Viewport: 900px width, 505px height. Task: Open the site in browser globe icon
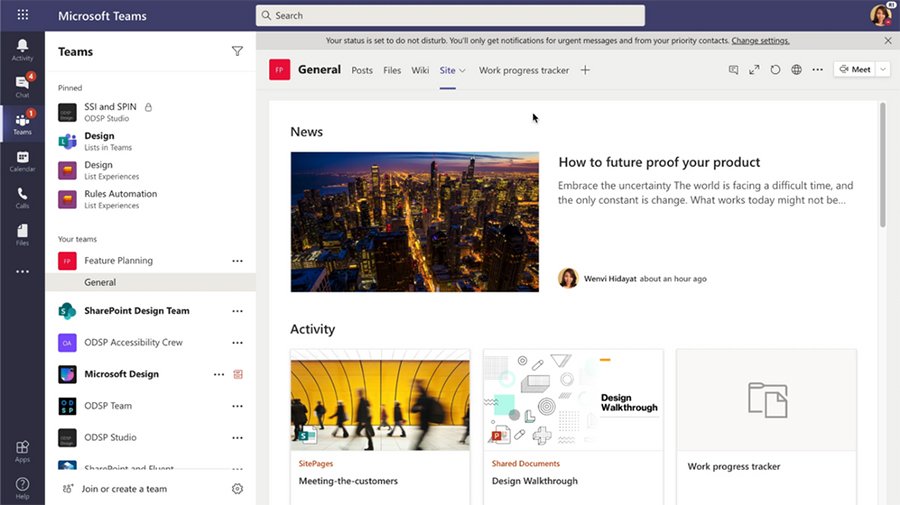[797, 69]
